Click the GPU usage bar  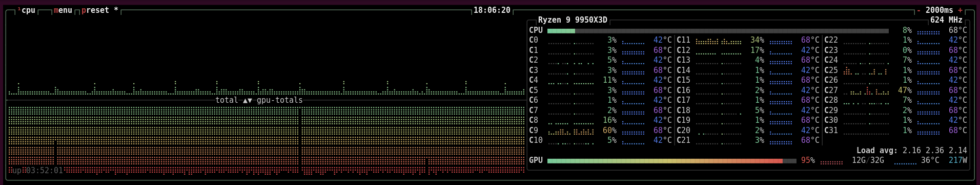(x=672, y=161)
